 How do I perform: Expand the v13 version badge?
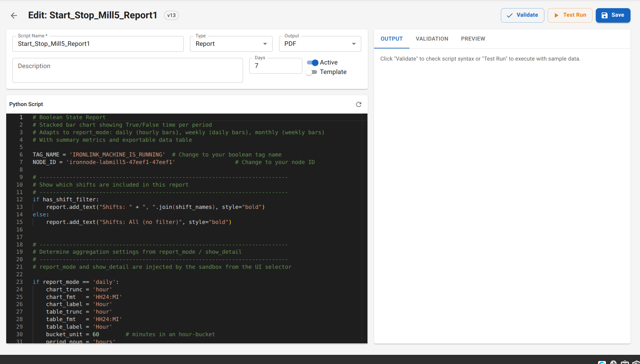pyautogui.click(x=171, y=15)
